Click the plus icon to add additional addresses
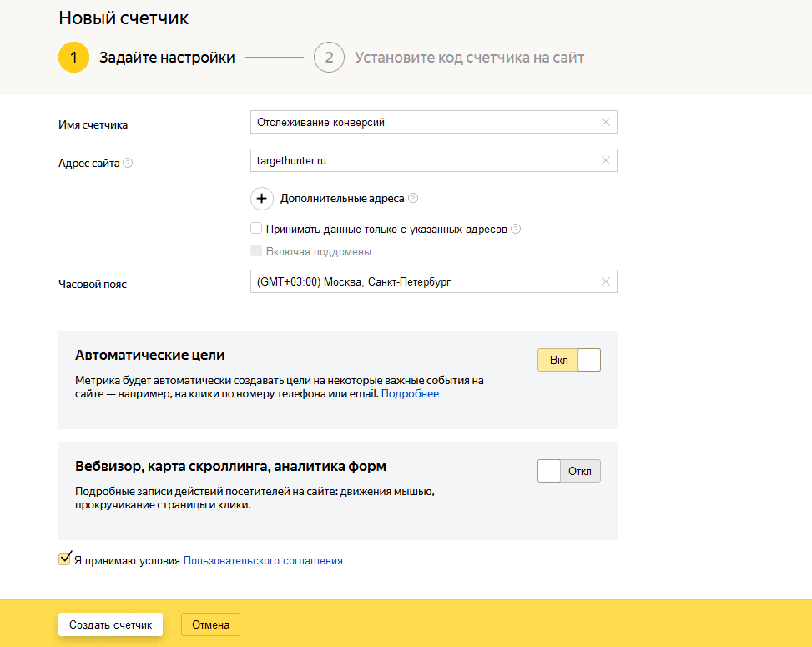This screenshot has width=812, height=647. tap(262, 199)
